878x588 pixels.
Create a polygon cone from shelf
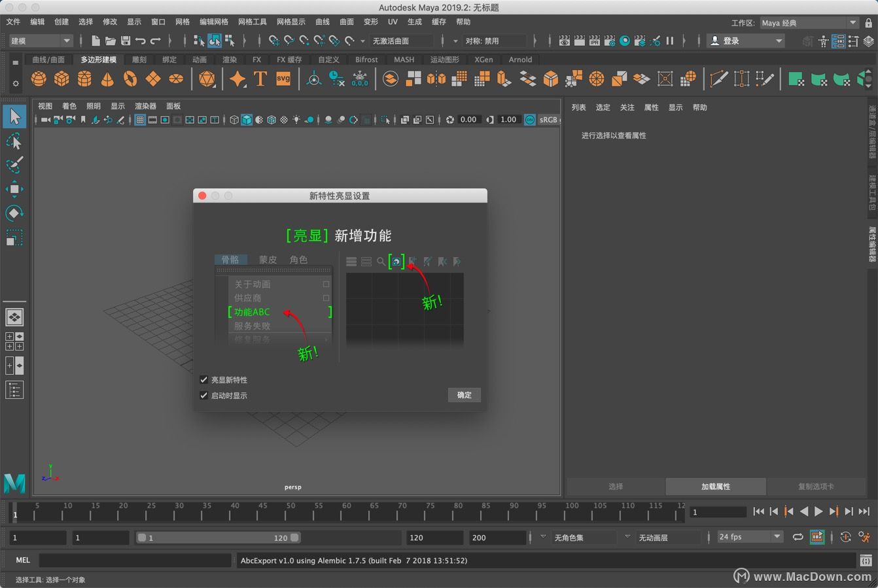click(107, 79)
